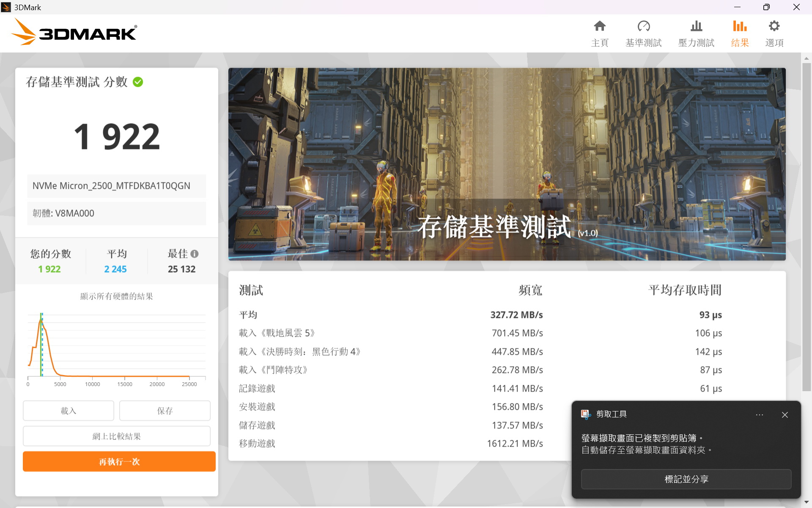Click the score distribution chart
The height and width of the screenshot is (508, 812).
[117, 349]
